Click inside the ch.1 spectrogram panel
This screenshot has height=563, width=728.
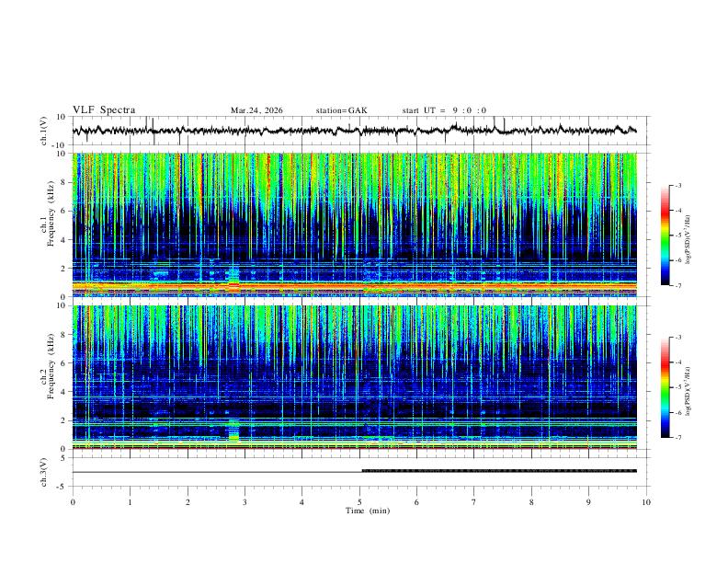coord(354,224)
